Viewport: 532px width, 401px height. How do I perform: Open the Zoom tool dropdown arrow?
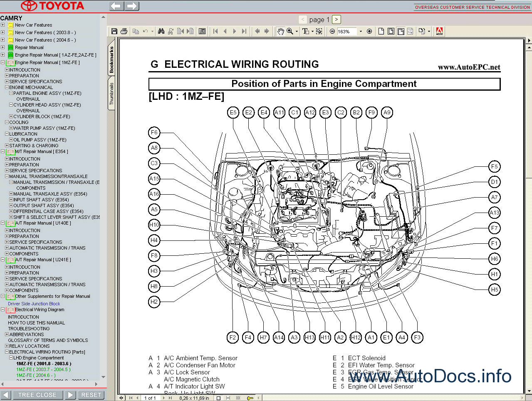click(x=297, y=31)
